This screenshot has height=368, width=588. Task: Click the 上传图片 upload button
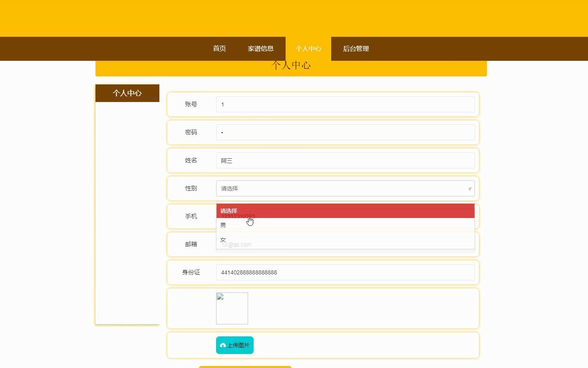[235, 345]
